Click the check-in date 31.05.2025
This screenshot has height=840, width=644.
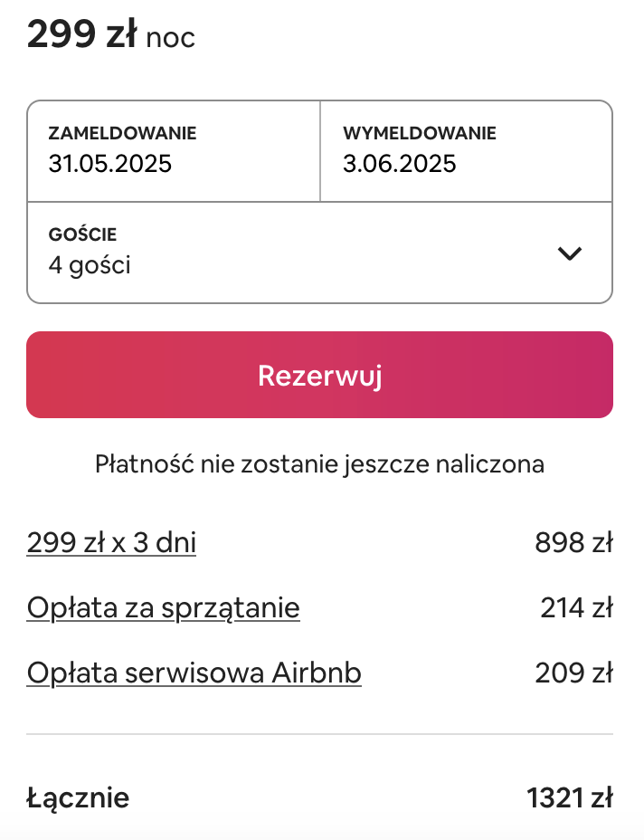click(109, 164)
